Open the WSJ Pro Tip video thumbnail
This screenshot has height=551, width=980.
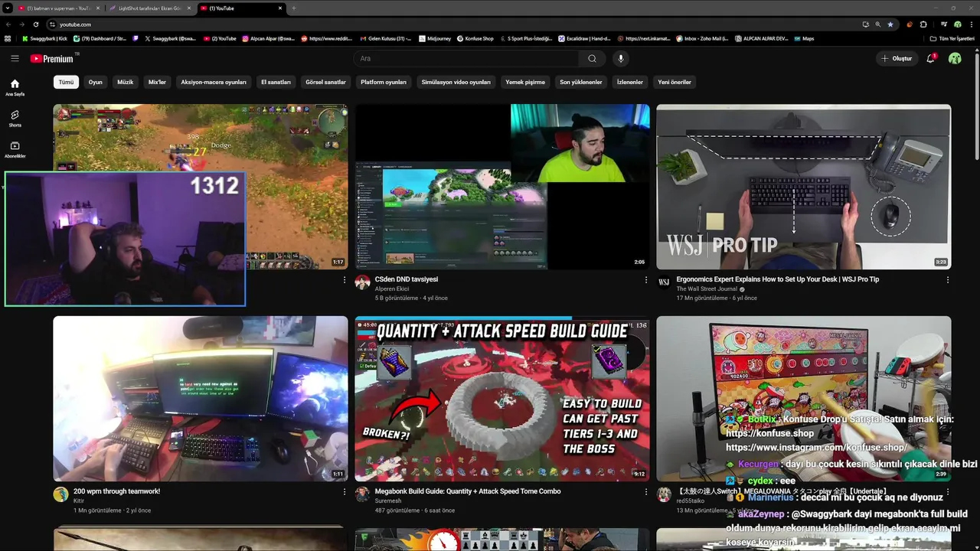804,187
